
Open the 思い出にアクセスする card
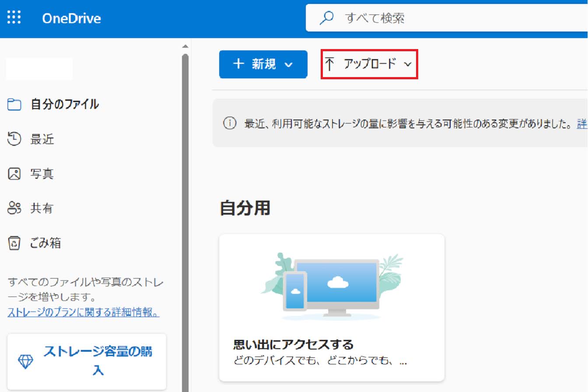coord(332,307)
